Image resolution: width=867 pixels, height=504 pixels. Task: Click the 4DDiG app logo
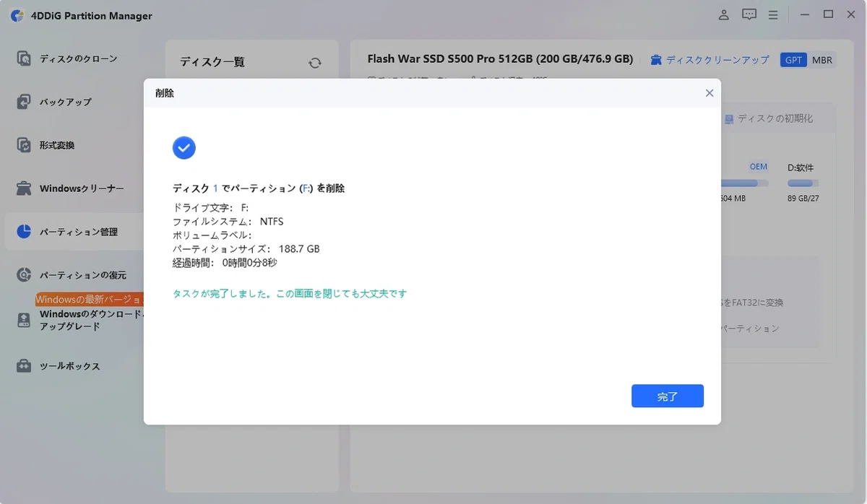click(17, 16)
